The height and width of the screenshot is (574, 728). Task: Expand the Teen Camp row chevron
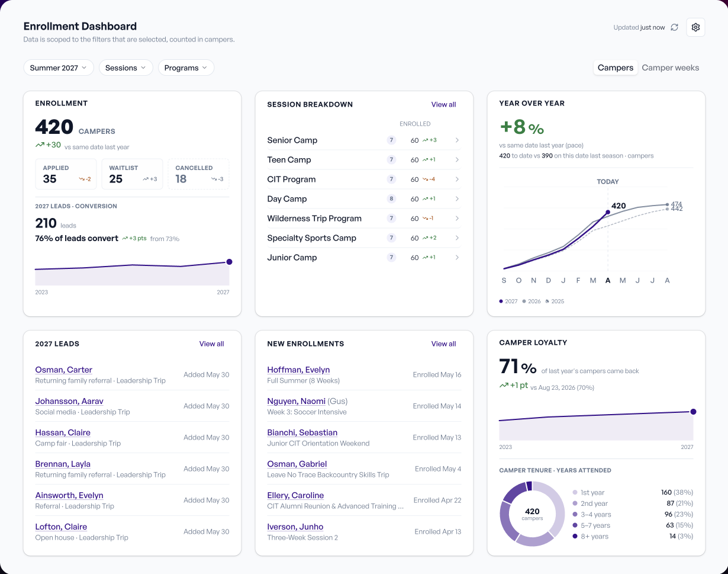pos(457,160)
